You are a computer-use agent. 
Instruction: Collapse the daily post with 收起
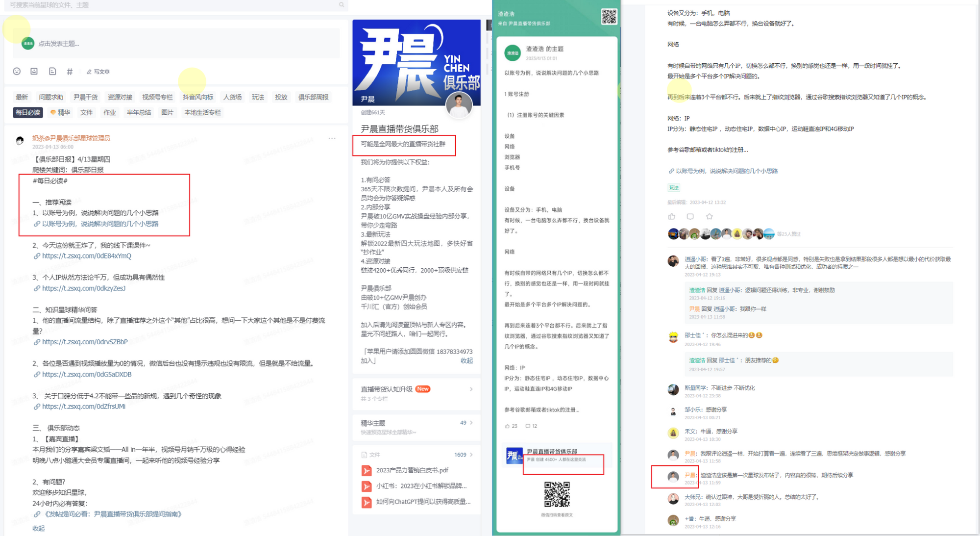38,528
